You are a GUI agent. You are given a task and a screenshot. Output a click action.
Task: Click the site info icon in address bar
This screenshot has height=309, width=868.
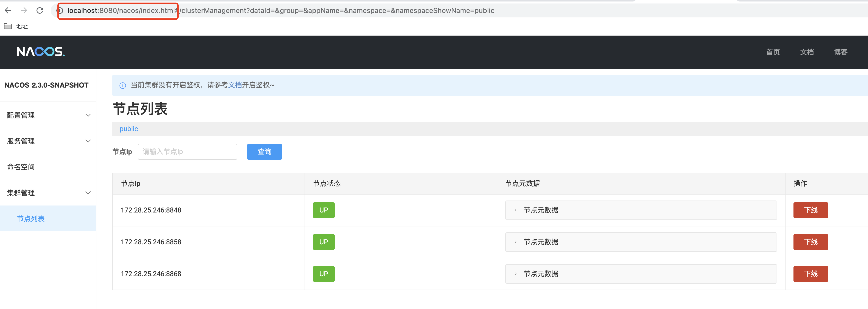click(60, 10)
